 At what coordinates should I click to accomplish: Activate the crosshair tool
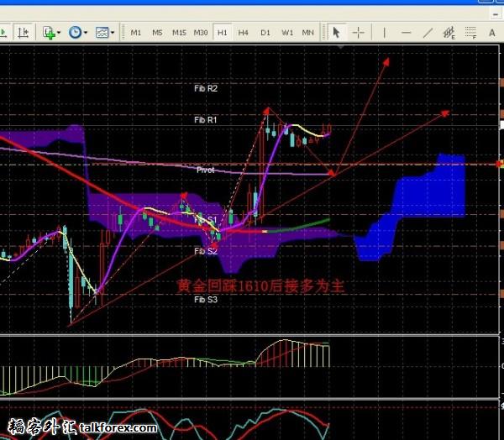(x=359, y=33)
